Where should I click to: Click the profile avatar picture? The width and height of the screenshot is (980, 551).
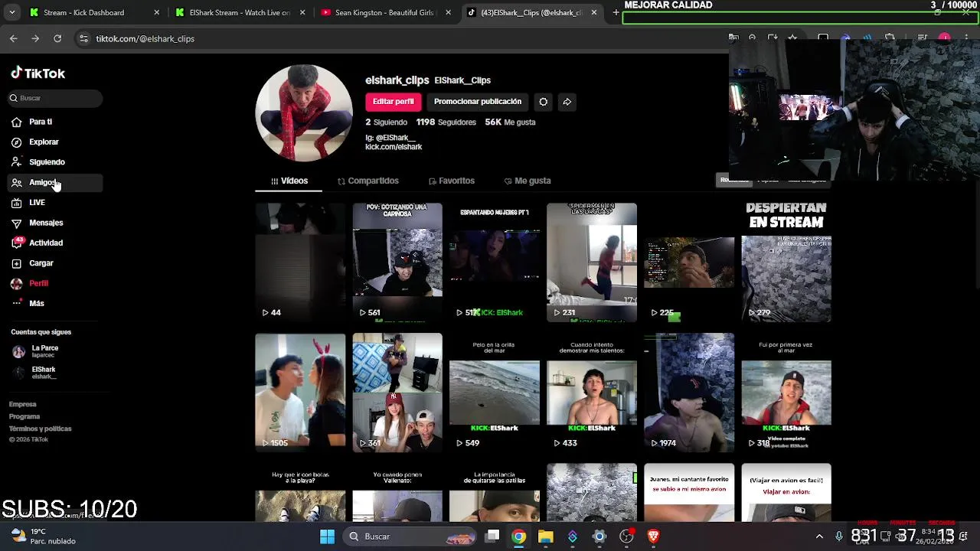click(x=304, y=112)
